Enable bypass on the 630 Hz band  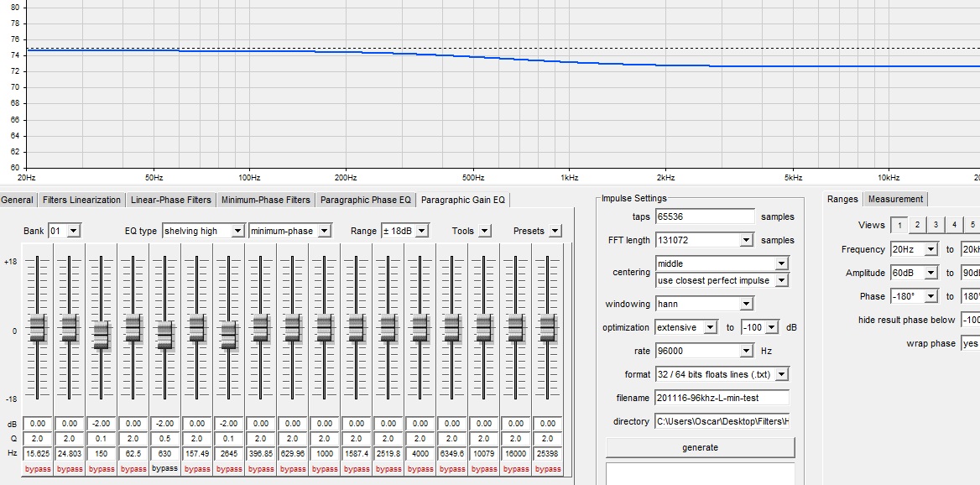click(x=165, y=468)
